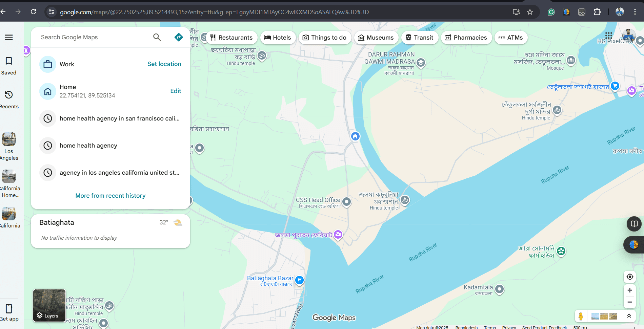
Task: Activate Street View Pegman
Action: [581, 316]
